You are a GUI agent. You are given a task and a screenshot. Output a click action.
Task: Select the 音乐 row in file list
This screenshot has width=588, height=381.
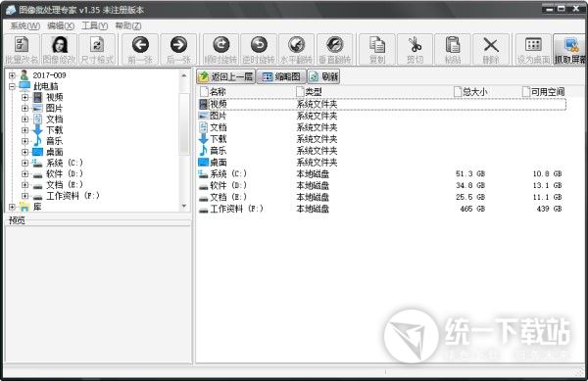pyautogui.click(x=382, y=151)
